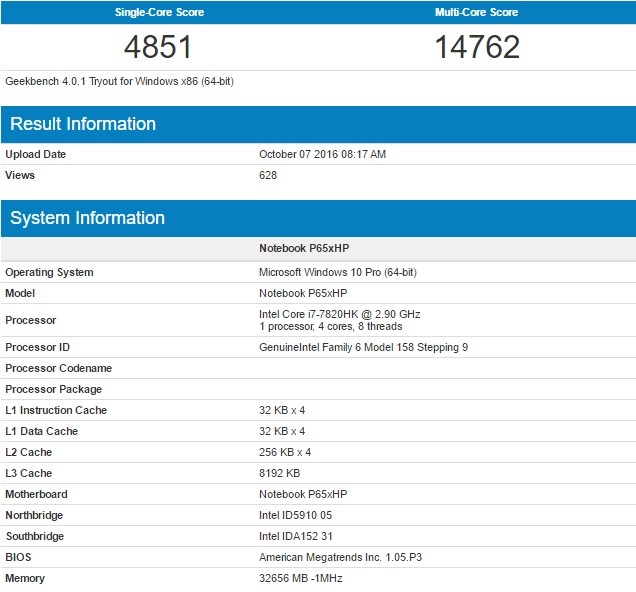Select the Operating System label
The width and height of the screenshot is (636, 592).
[x=49, y=272]
